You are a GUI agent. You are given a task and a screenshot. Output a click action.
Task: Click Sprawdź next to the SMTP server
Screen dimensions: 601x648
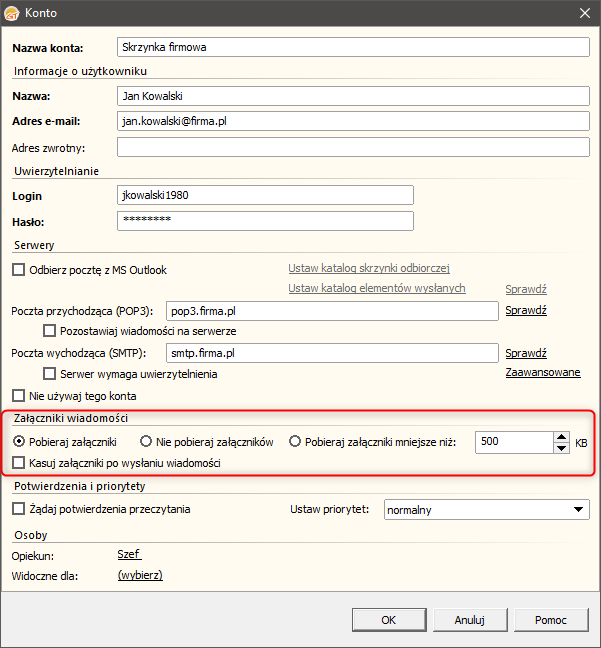[x=526, y=353]
